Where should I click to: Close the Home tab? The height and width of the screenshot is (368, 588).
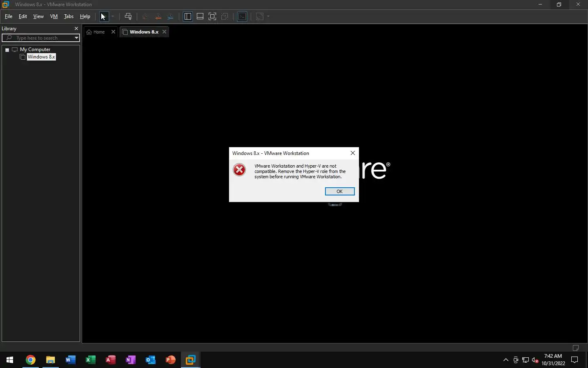tap(113, 32)
